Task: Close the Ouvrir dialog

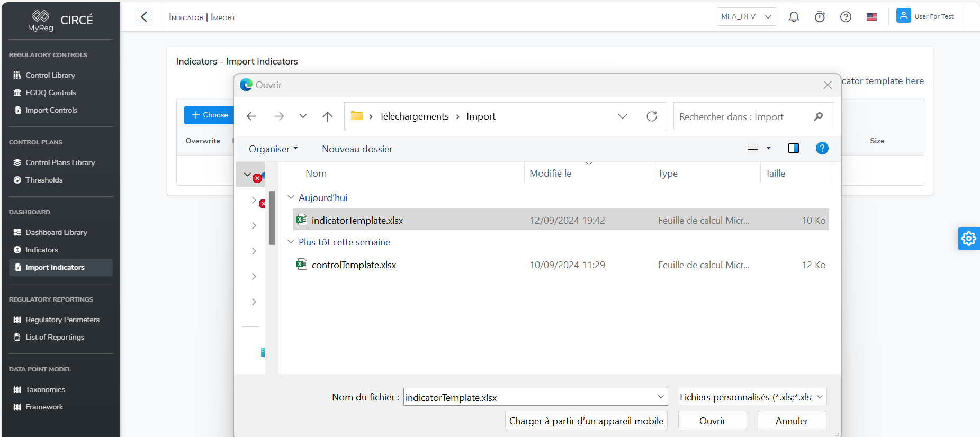Action: click(828, 85)
